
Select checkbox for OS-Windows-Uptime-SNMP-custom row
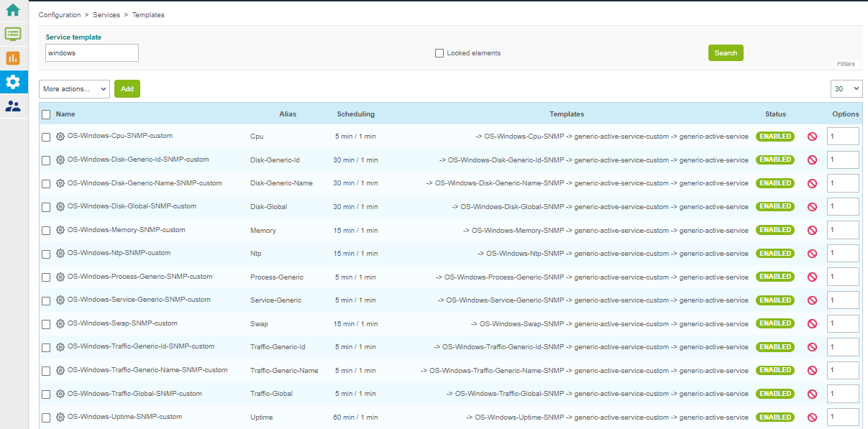point(46,418)
